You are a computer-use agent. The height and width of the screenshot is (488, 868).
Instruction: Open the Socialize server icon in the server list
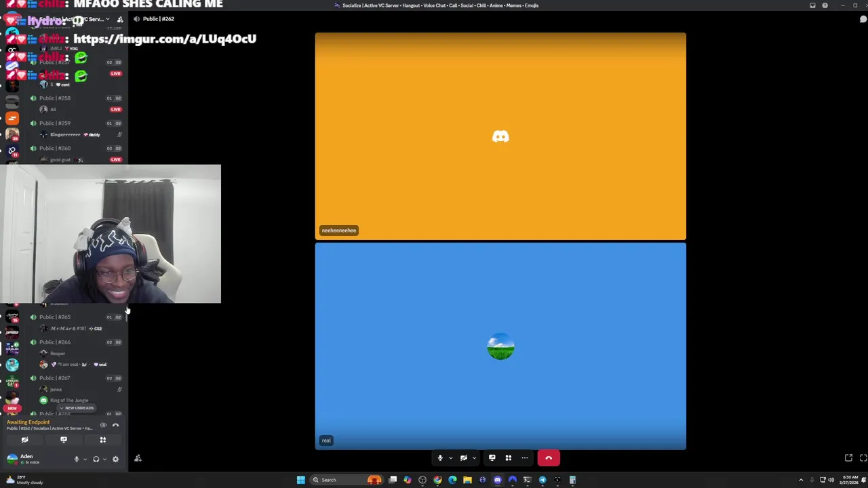tap(12, 349)
